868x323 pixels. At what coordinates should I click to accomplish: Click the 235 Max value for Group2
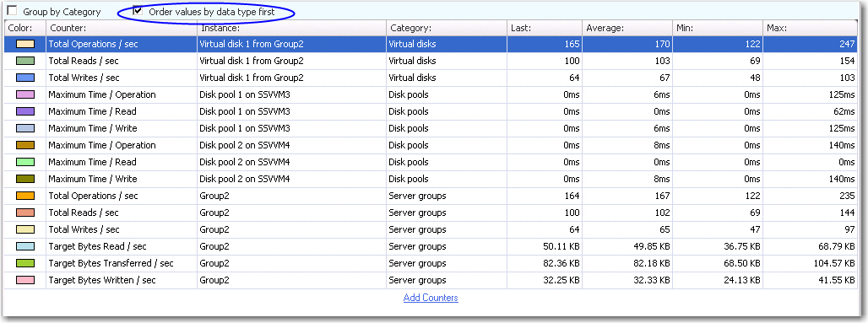pyautogui.click(x=847, y=196)
